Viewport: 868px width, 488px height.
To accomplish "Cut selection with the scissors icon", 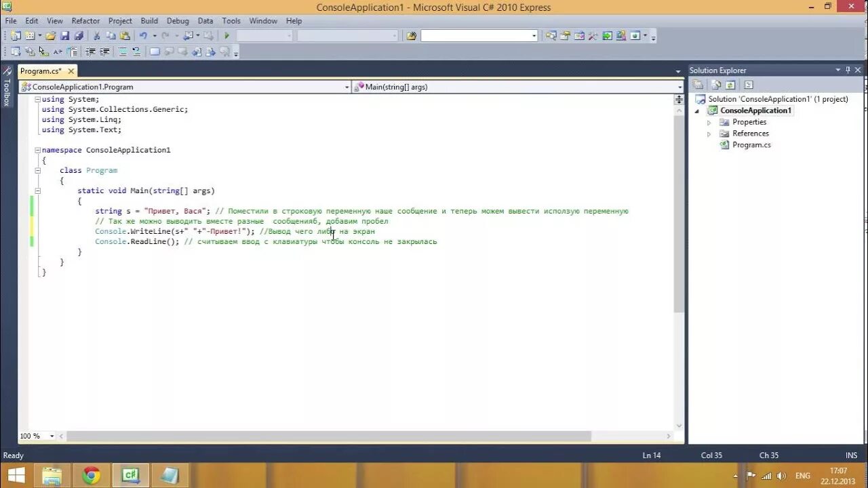I will 97,36.
